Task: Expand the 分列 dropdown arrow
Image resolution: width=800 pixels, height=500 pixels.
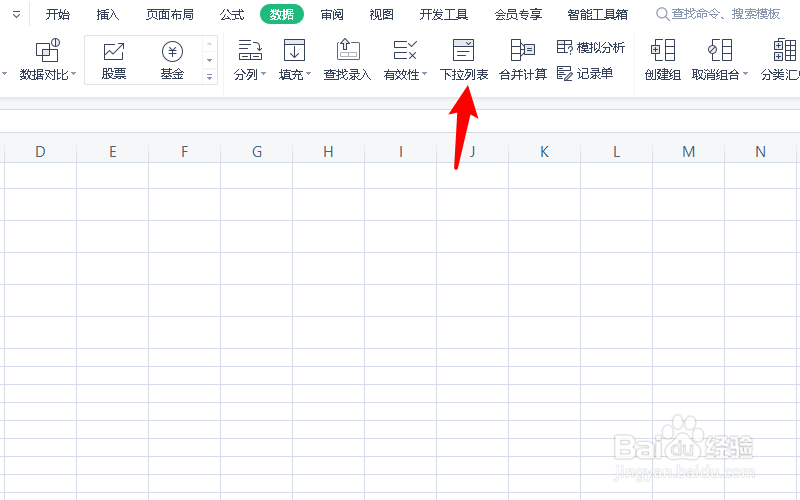Action: 264,74
